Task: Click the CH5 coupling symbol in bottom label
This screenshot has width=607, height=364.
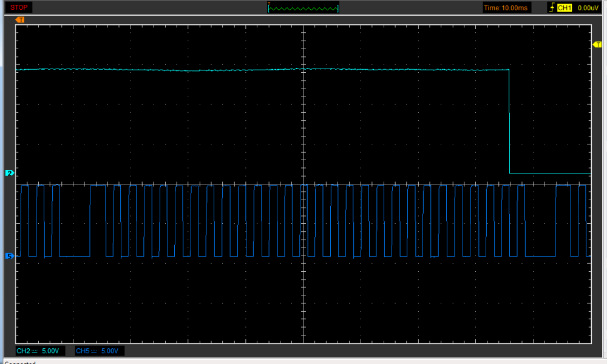Action: coord(94,351)
